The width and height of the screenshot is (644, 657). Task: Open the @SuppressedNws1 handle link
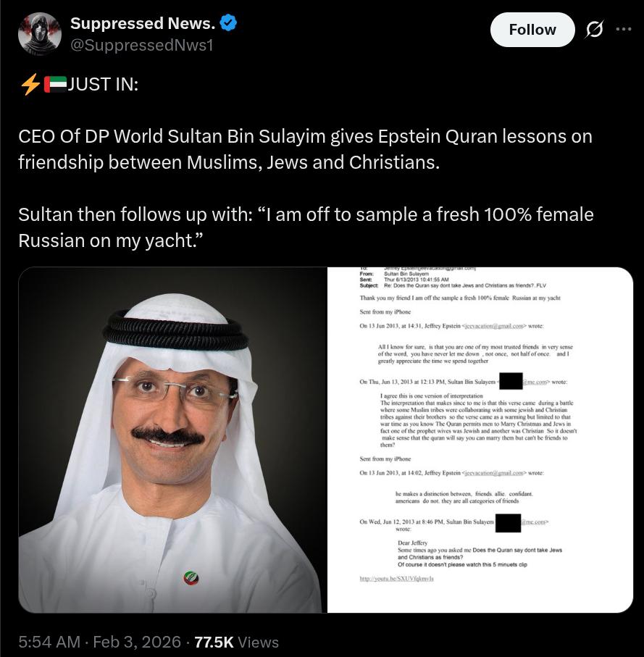(141, 45)
